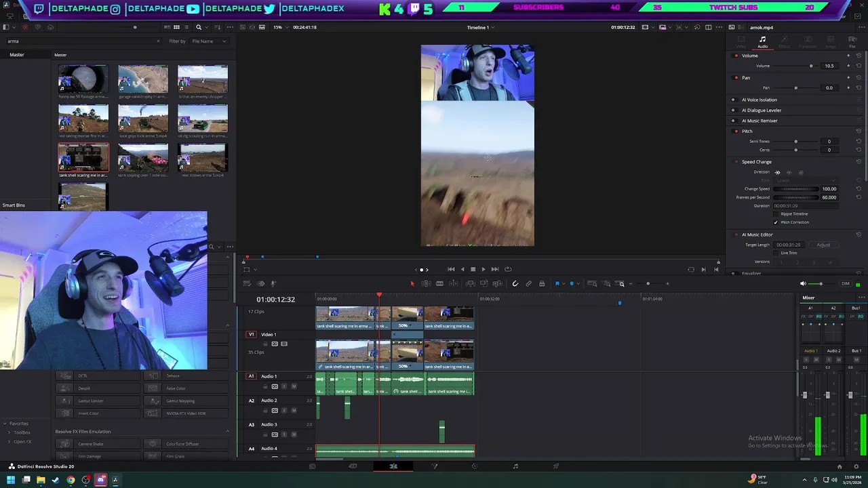
Task: Switch to the File inspector tab
Action: 852,42
